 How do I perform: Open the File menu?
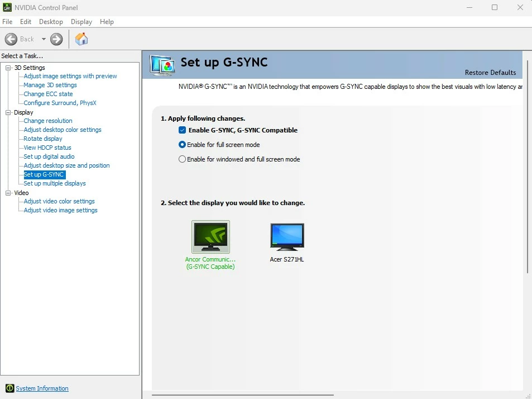pyautogui.click(x=7, y=22)
